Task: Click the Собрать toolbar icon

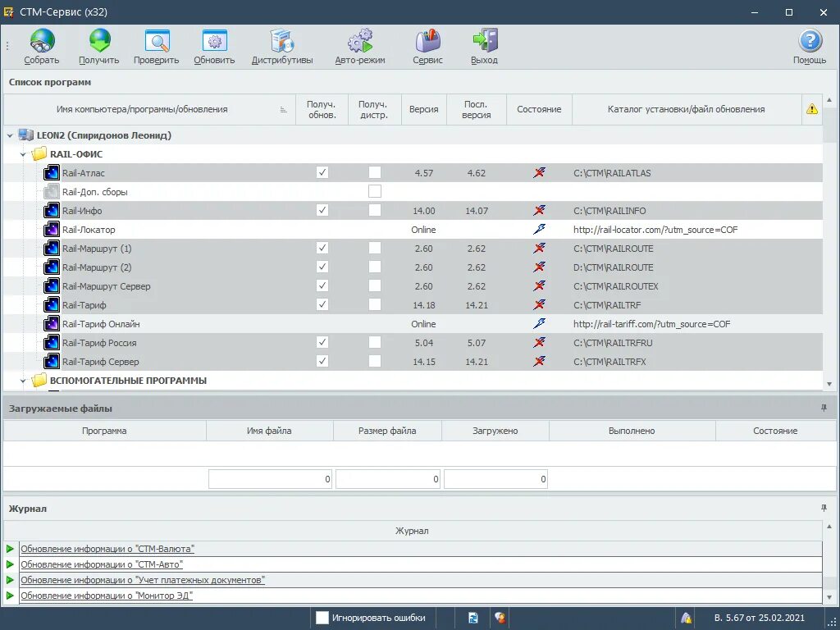Action: [42, 41]
